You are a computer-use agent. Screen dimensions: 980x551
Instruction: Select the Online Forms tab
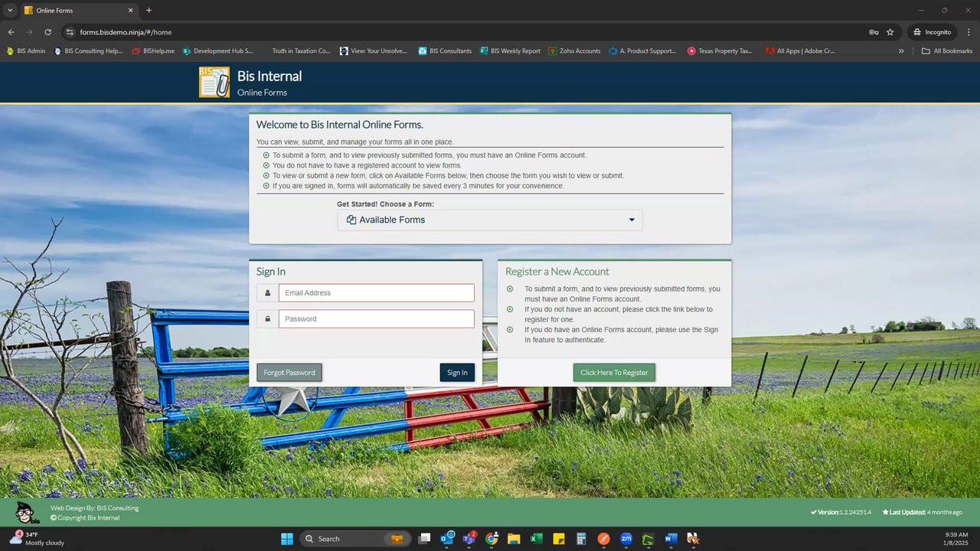[x=79, y=11]
